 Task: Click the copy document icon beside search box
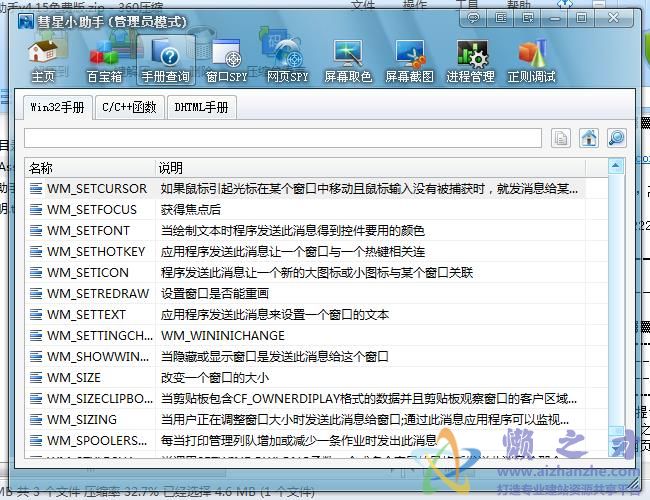coord(561,138)
